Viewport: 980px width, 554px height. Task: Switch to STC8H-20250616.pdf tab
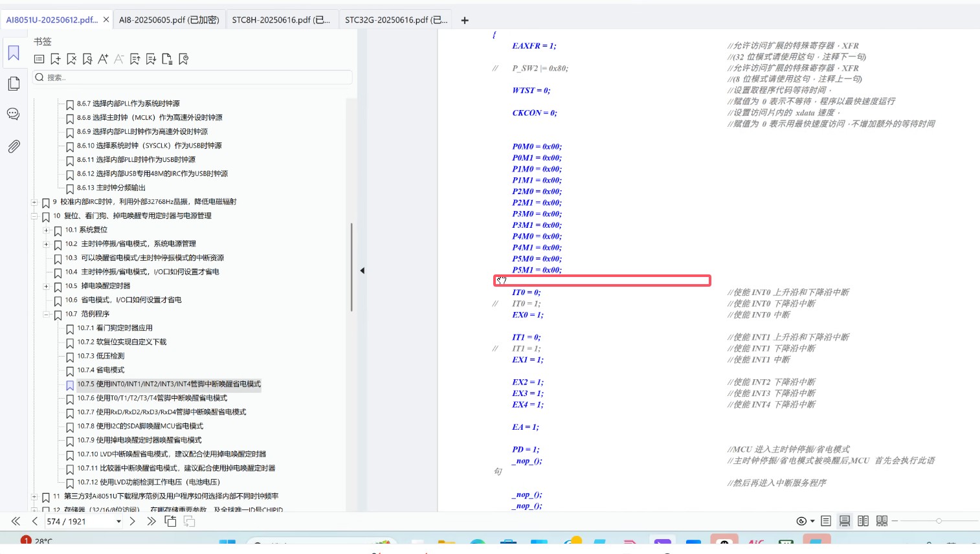click(x=281, y=20)
